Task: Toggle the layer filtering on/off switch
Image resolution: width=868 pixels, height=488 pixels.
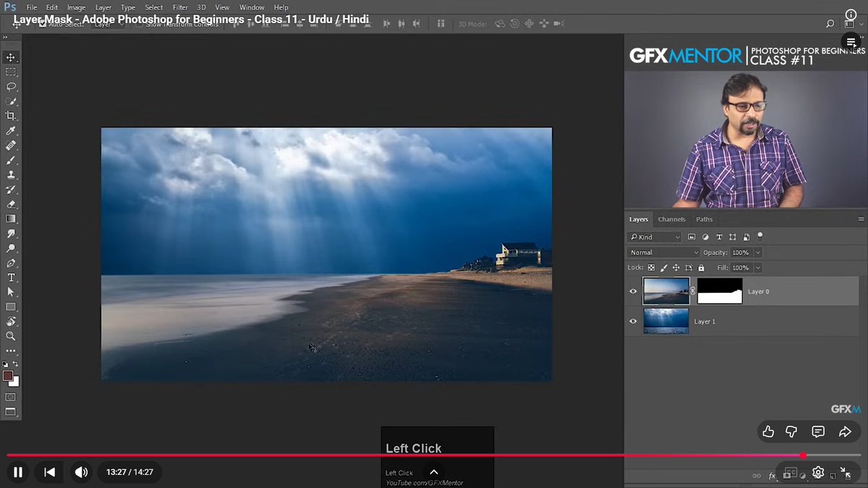Action: pos(759,236)
